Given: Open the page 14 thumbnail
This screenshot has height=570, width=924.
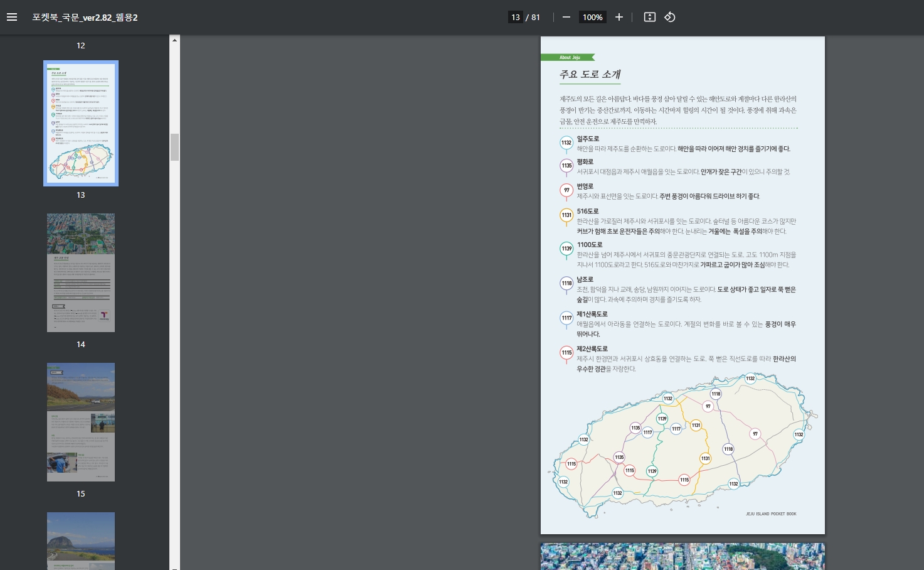Looking at the screenshot, I should click(x=81, y=272).
